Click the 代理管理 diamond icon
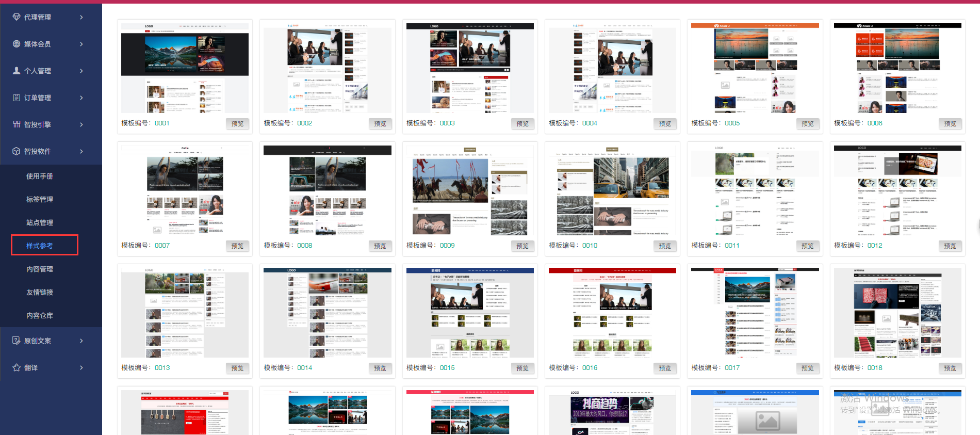This screenshot has width=980, height=435. point(17,17)
